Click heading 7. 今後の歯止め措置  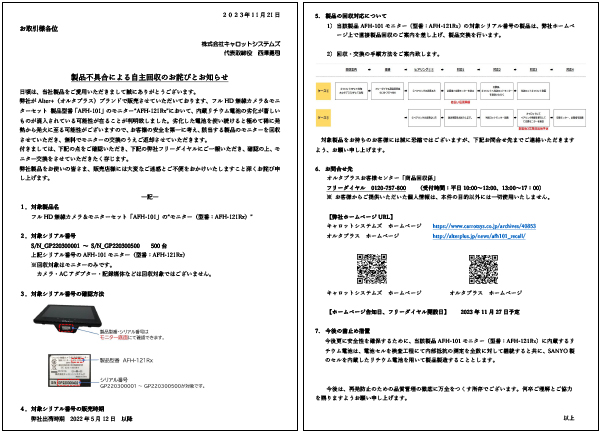(x=342, y=331)
